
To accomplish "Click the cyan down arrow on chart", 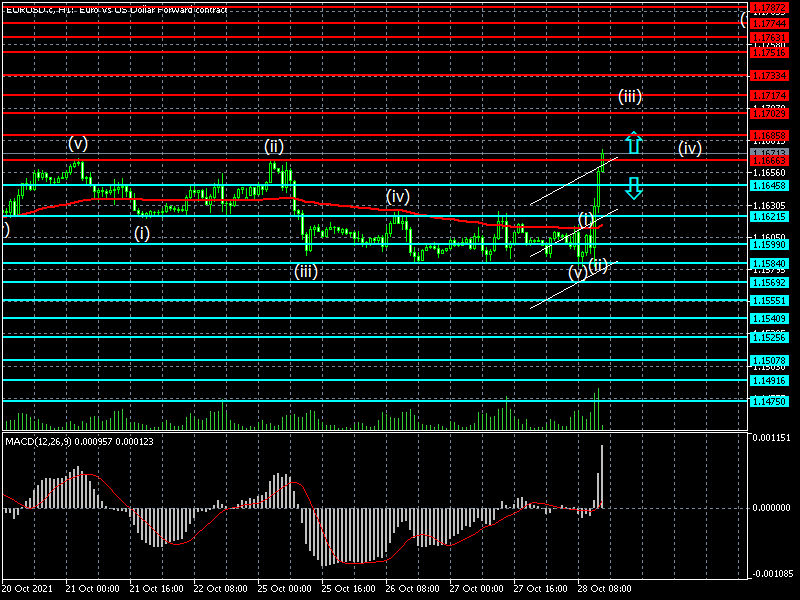I will tap(633, 187).
